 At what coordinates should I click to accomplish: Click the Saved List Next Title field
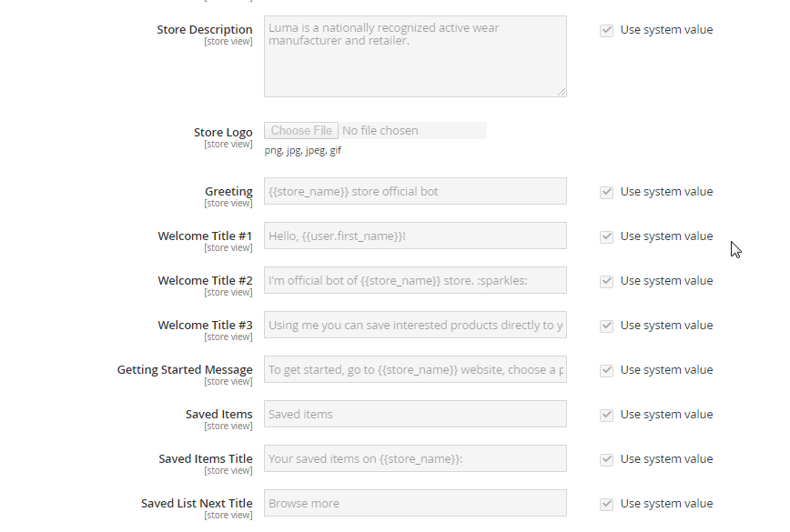pyautogui.click(x=415, y=503)
